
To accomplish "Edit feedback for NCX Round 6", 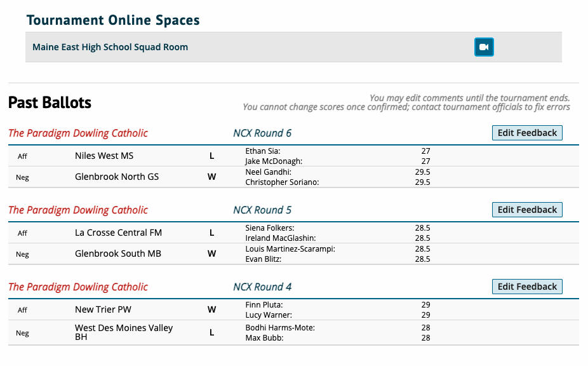I will (x=527, y=133).
